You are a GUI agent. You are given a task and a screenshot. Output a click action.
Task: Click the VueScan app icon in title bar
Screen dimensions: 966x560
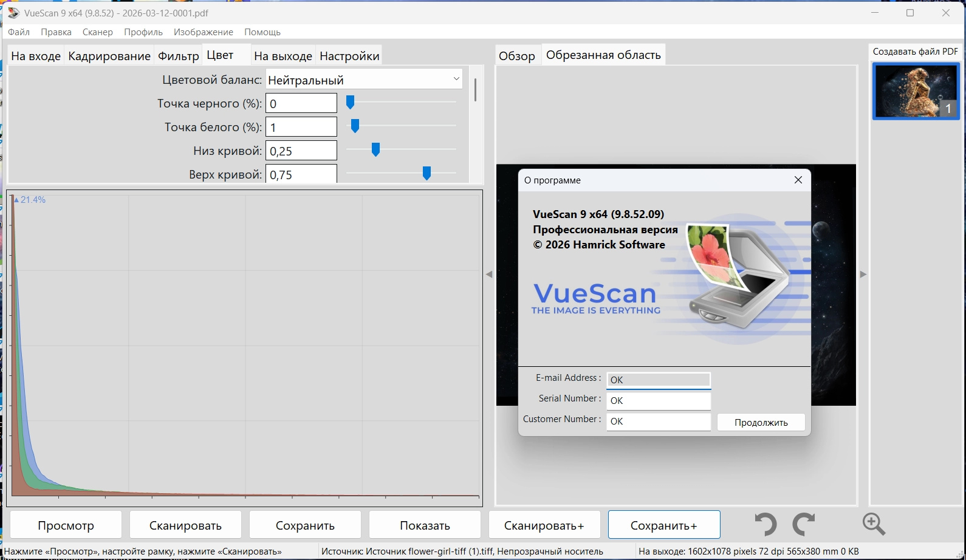pyautogui.click(x=13, y=13)
